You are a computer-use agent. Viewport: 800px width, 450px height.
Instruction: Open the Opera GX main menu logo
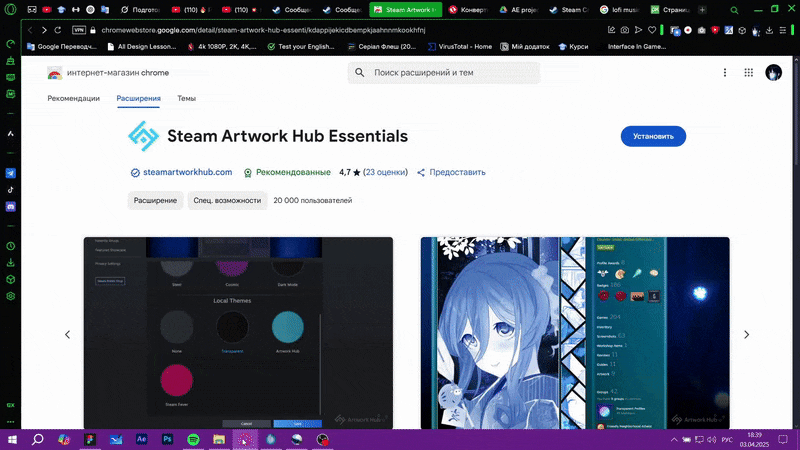pyautogui.click(x=10, y=9)
